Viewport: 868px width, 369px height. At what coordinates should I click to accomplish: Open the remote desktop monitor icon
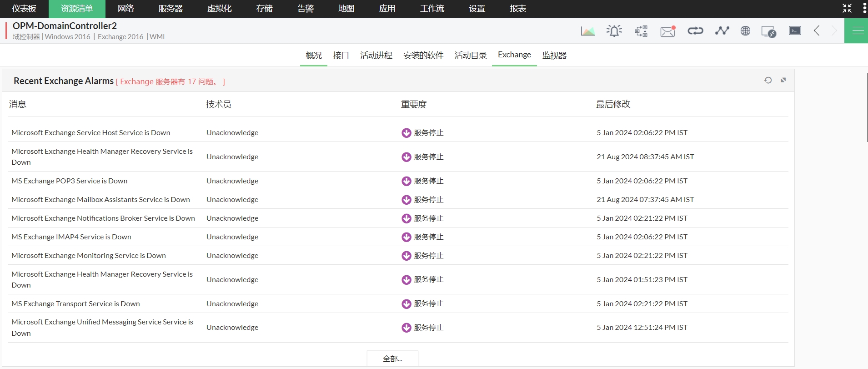768,31
